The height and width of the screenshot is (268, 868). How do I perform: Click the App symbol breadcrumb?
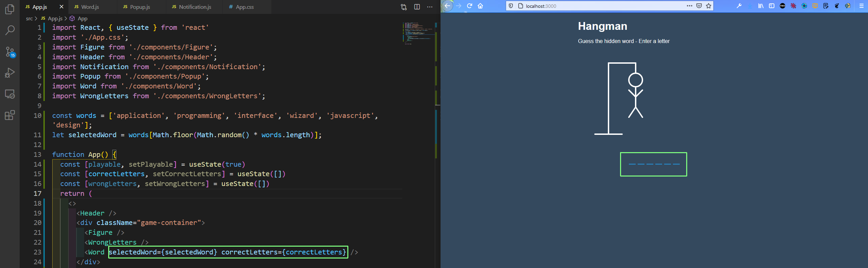pos(79,19)
